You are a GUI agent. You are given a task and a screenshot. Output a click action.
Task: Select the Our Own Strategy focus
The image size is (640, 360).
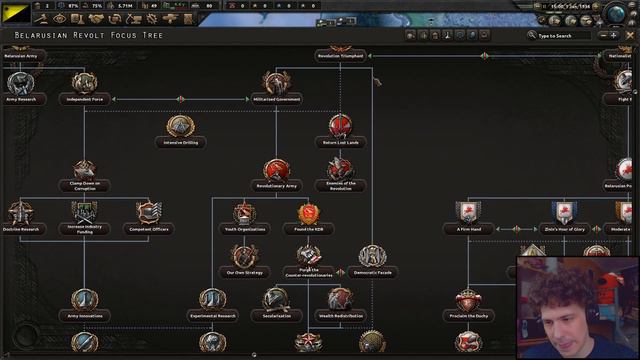[244, 262]
